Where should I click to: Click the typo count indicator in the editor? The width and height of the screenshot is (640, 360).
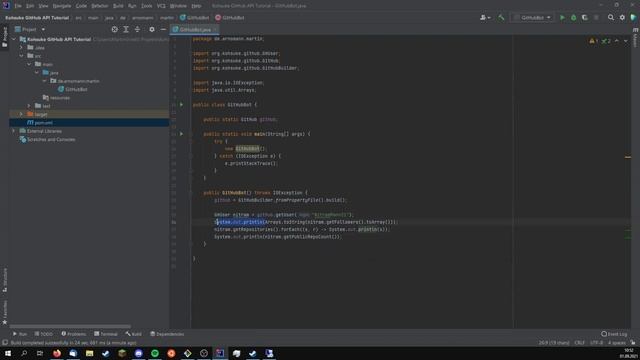tap(606, 41)
